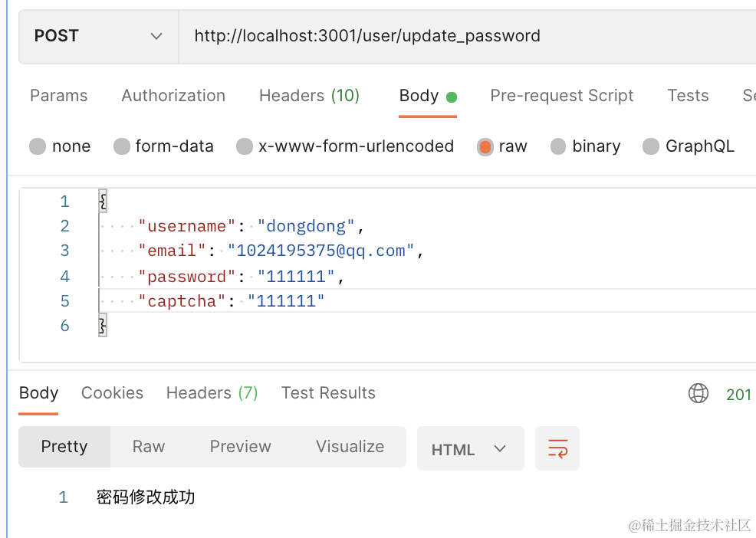Switch response view to Preview
756x538 pixels.
click(241, 447)
